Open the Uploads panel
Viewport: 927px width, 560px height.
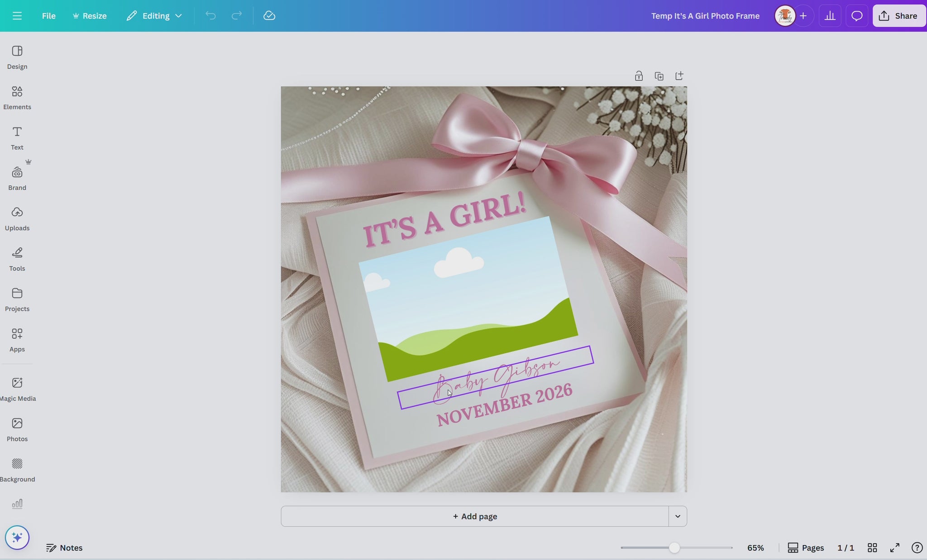tap(17, 218)
